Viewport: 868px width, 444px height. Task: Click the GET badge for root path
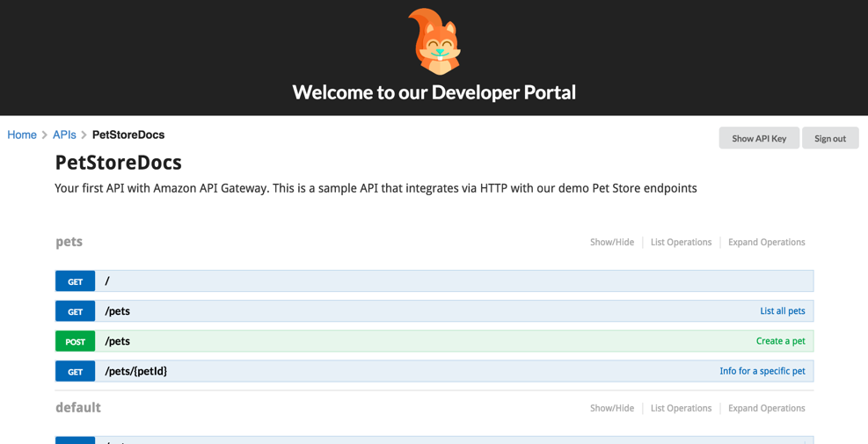76,281
